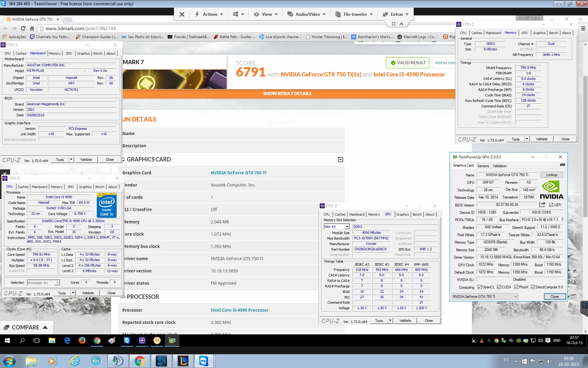This screenshot has height=368, width=588.
Task: Click GPU-Z icon on Windows 10 taskbar
Action: pyautogui.click(x=172, y=340)
